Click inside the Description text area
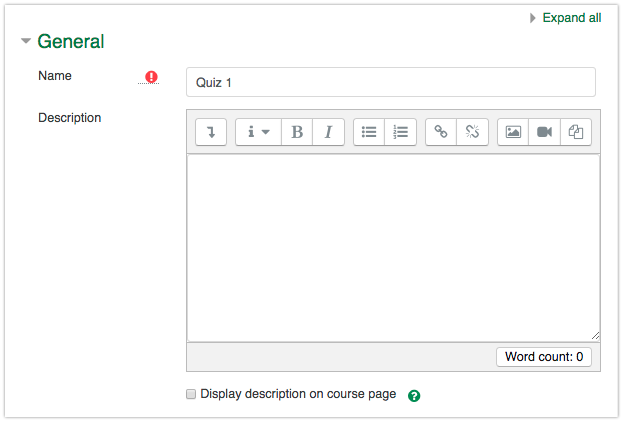 click(392, 247)
